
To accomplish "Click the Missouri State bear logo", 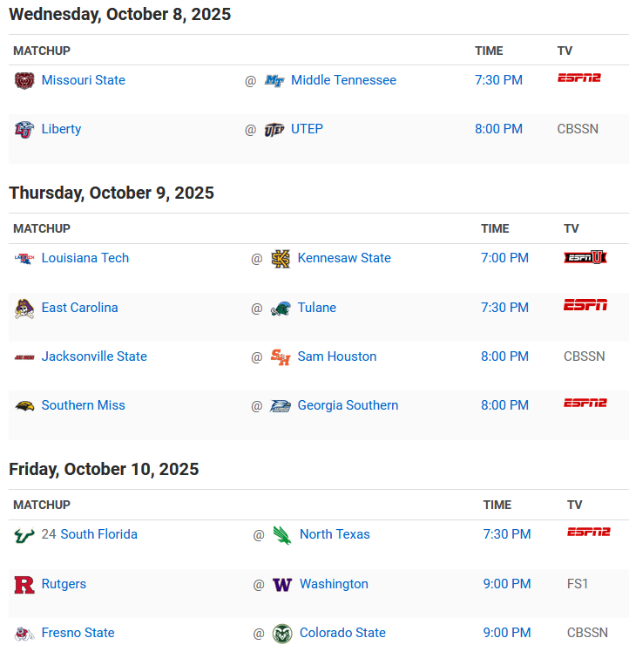I will [x=24, y=80].
